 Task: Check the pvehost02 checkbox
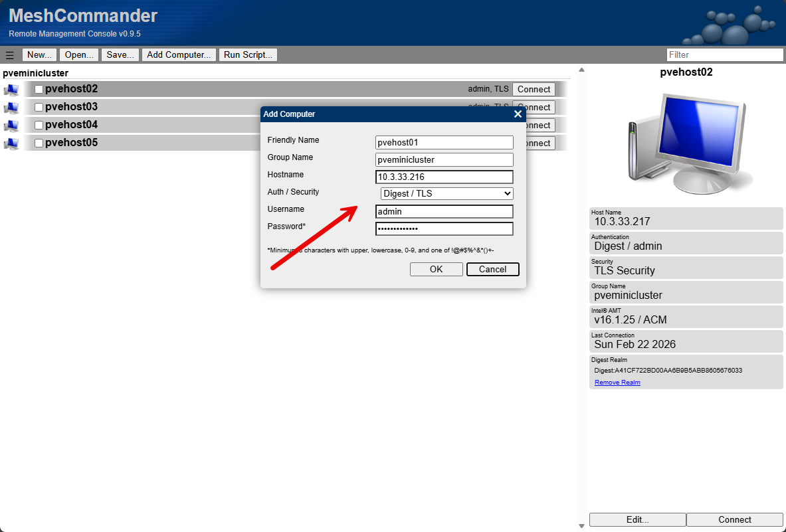39,88
